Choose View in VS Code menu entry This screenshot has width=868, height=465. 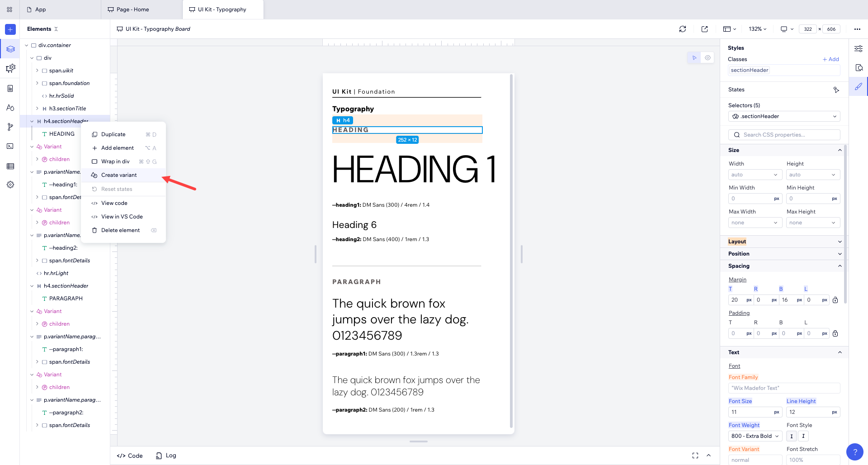[123, 217]
